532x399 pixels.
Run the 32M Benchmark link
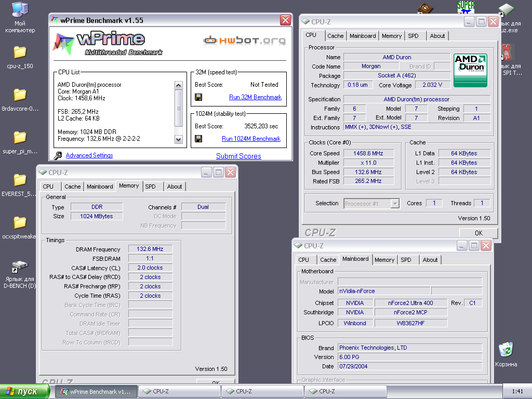(255, 97)
